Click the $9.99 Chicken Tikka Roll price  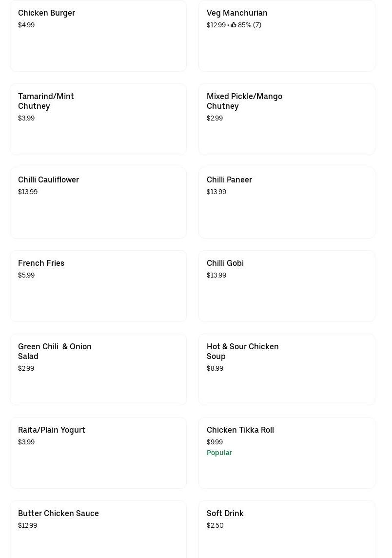click(215, 442)
